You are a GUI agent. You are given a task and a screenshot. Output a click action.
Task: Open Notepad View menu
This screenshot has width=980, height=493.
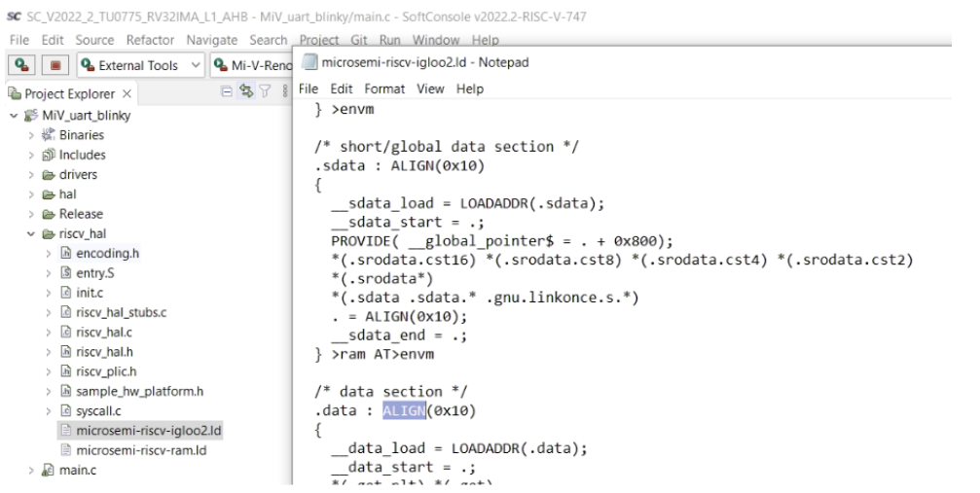click(430, 88)
